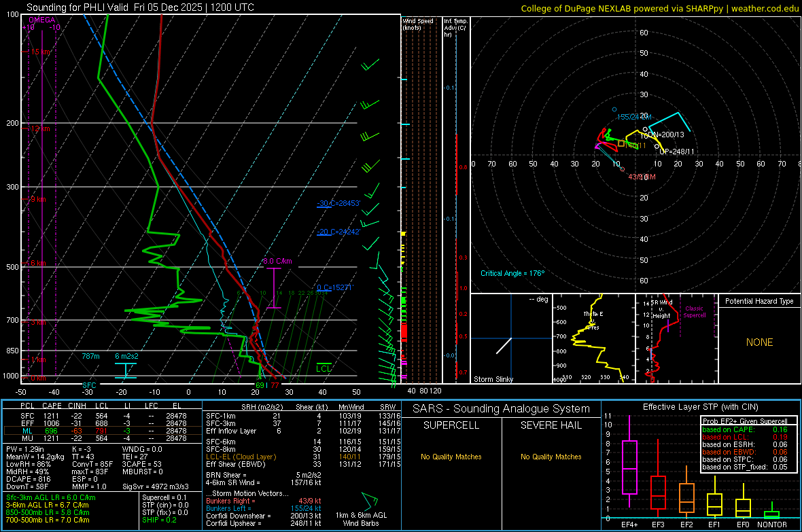
Task: Click the based on CAPE: 0.16 probability
Action: [745, 429]
